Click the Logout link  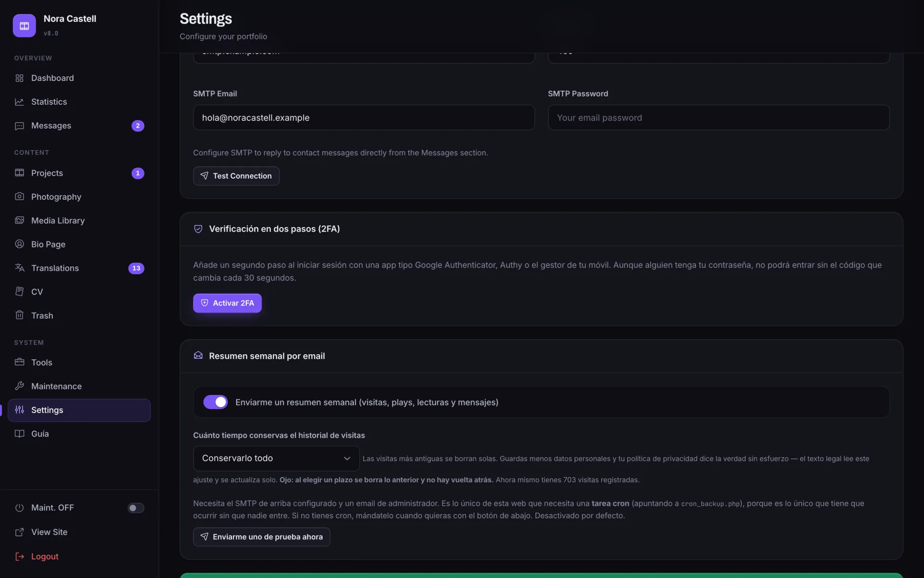point(45,556)
